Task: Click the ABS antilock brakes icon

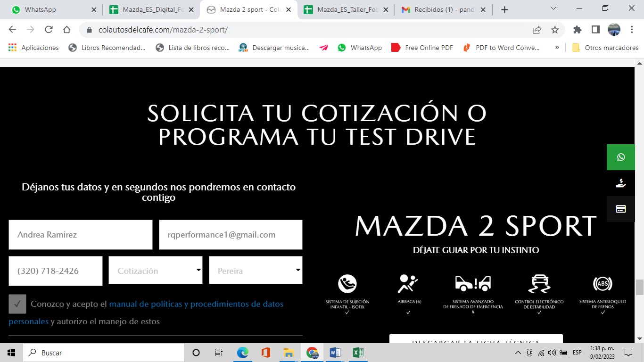Action: (603, 284)
